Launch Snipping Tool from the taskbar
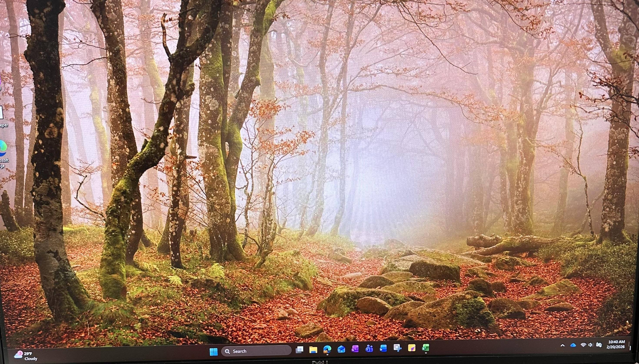639x364 pixels. point(397,348)
